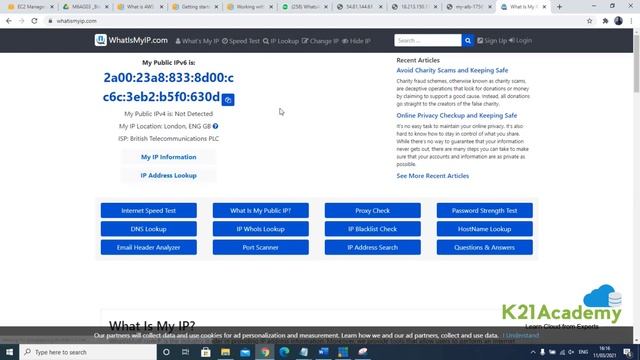Open Change IP nav item
The width and height of the screenshot is (640, 360).
(x=320, y=41)
